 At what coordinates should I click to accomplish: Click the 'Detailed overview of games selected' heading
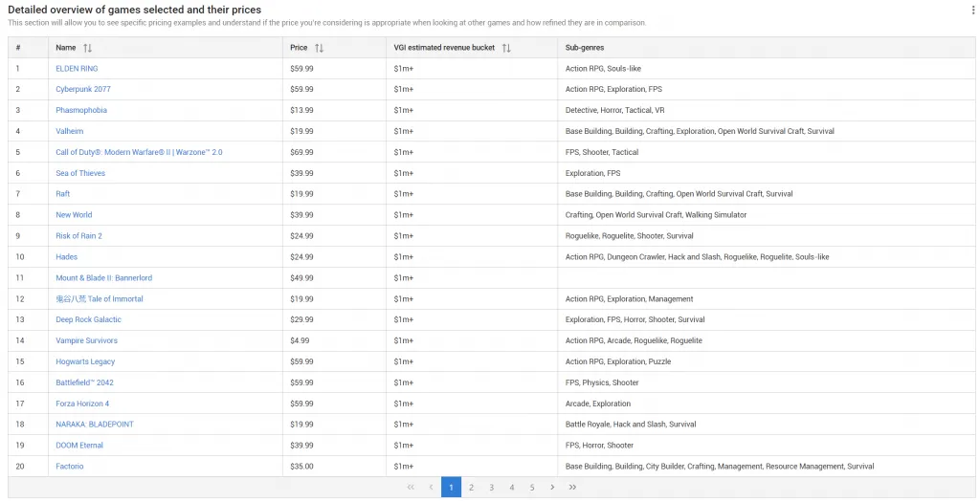tap(134, 10)
